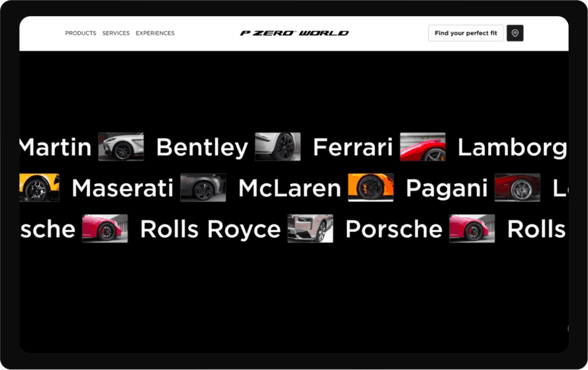This screenshot has height=370, width=588.
Task: Click the Find your perfect fit button
Action: (x=466, y=33)
